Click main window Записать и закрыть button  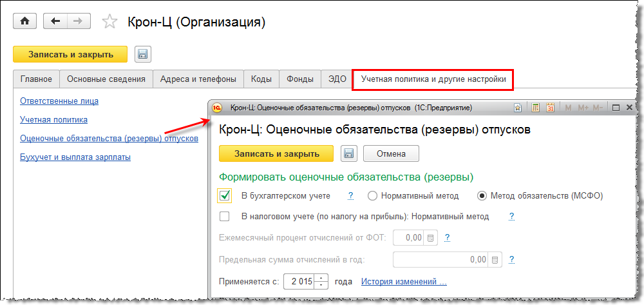click(x=70, y=54)
